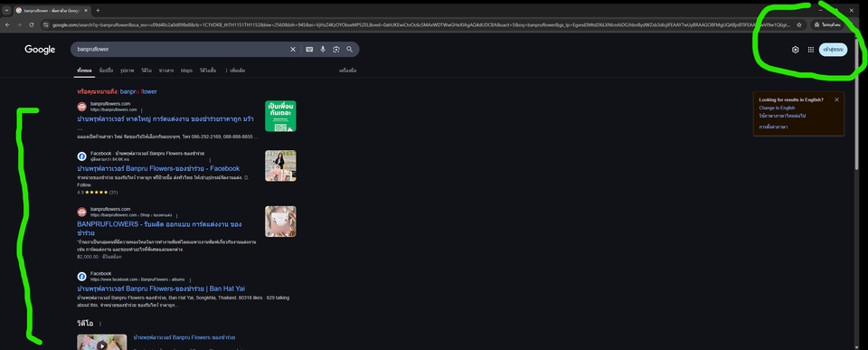The image size is (868, 350).
Task: Click the 'Change to English' link
Action: pos(778,108)
